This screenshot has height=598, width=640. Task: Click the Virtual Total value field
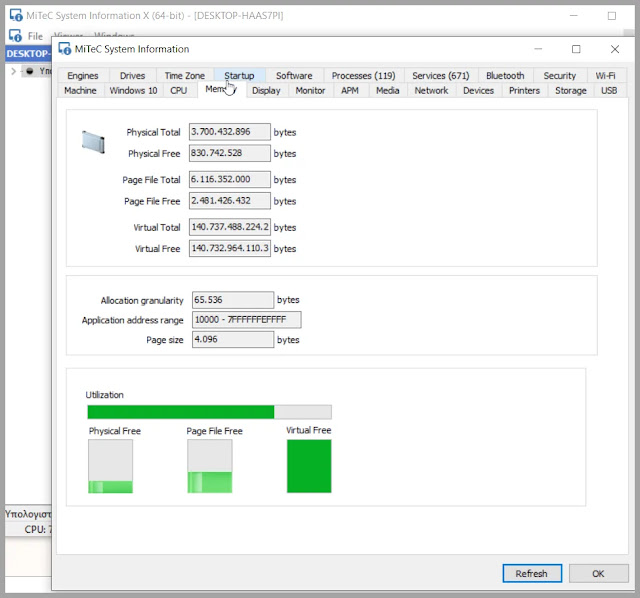click(x=229, y=227)
